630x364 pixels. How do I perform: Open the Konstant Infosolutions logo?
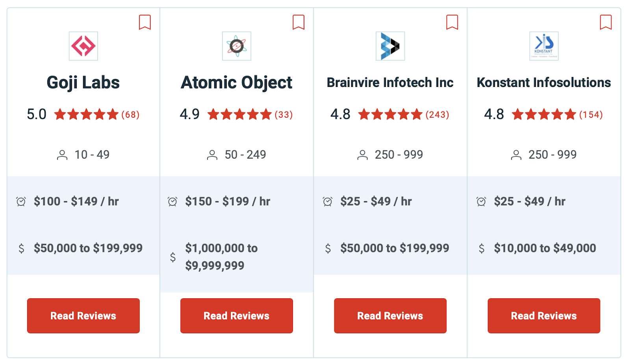(x=544, y=46)
